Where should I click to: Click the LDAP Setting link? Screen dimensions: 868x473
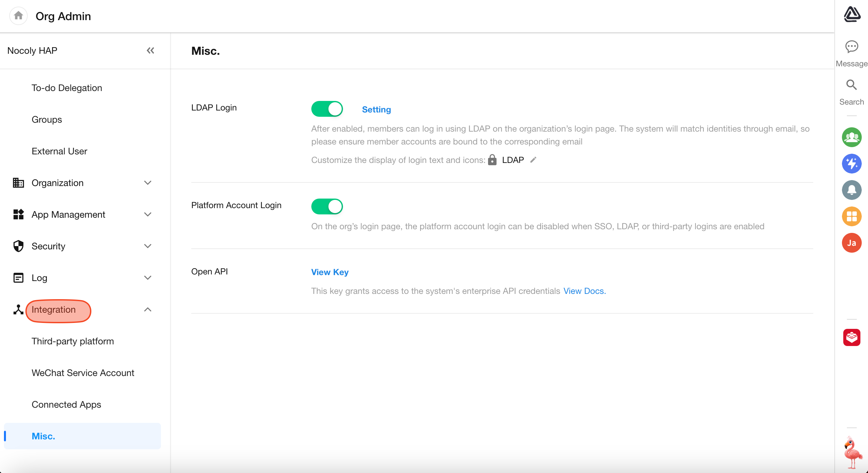376,109
